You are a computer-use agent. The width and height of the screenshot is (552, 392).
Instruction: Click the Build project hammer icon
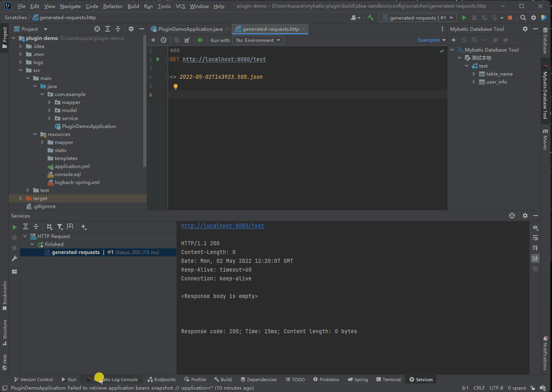[370, 18]
